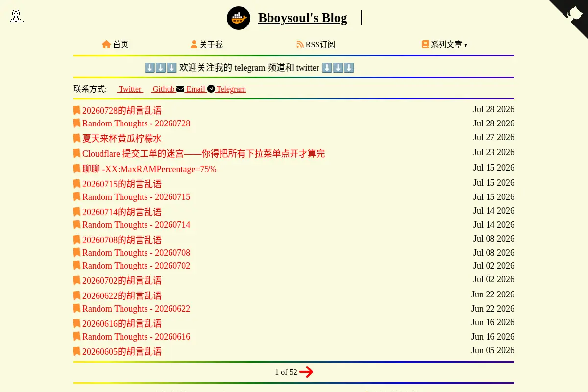
Task: Open post 20260708的胡言乱语
Action: (x=122, y=240)
